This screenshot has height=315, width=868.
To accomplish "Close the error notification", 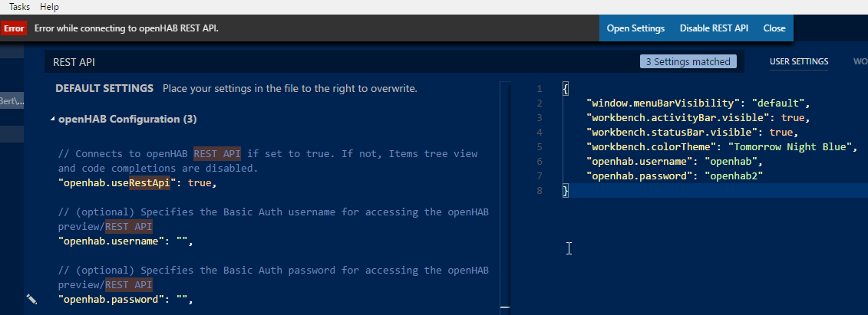I will pos(774,28).
